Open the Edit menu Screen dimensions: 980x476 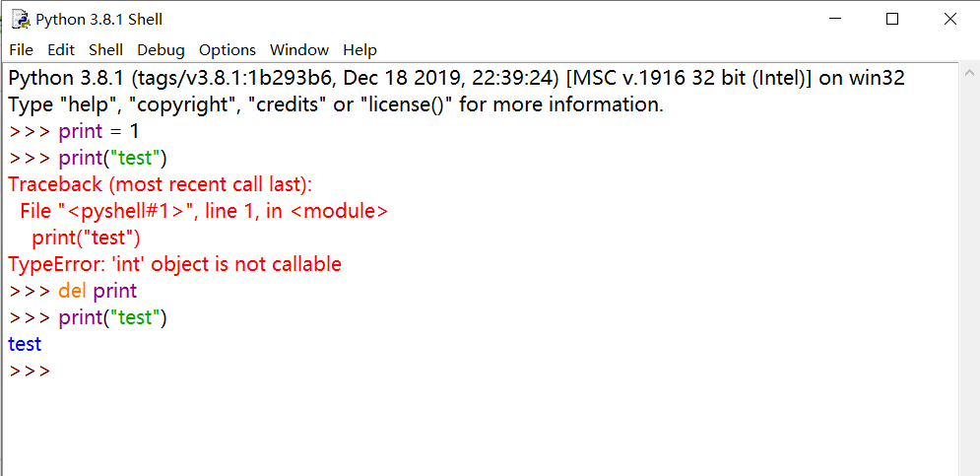tap(61, 49)
